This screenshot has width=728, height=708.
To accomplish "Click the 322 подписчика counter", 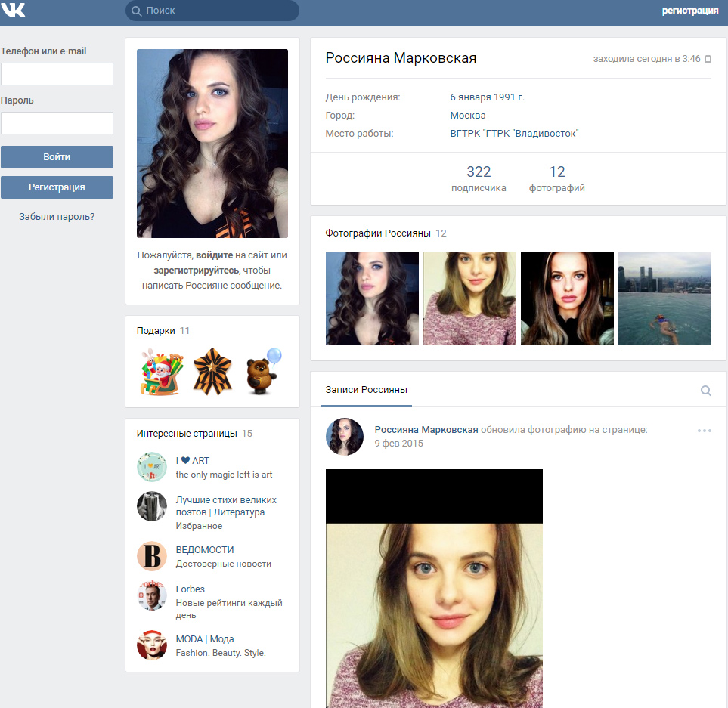I will coord(479,178).
